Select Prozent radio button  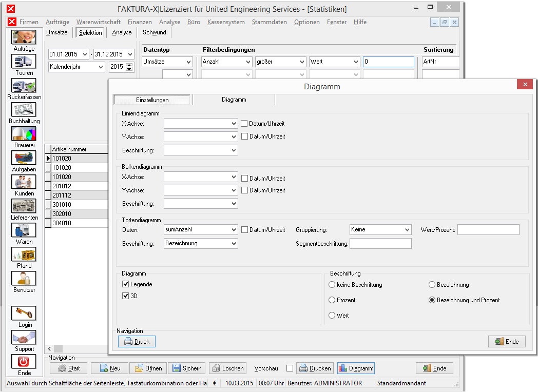[x=332, y=300]
